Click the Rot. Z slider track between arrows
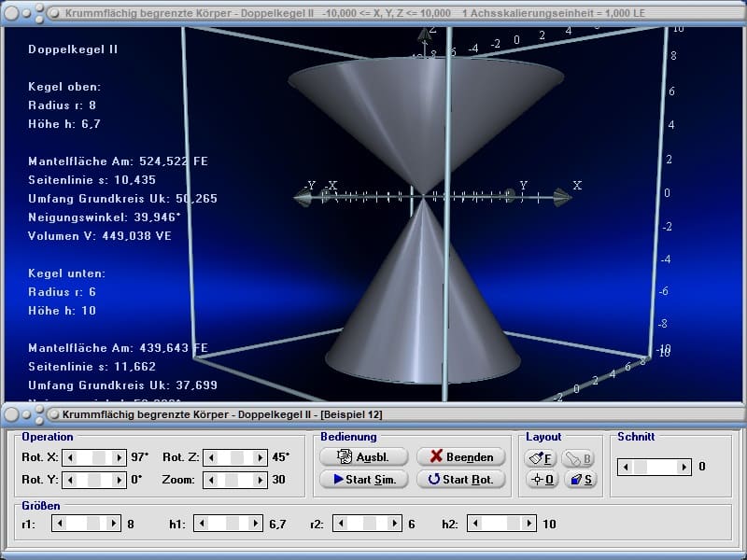This screenshot has width=747, height=560. [x=235, y=457]
